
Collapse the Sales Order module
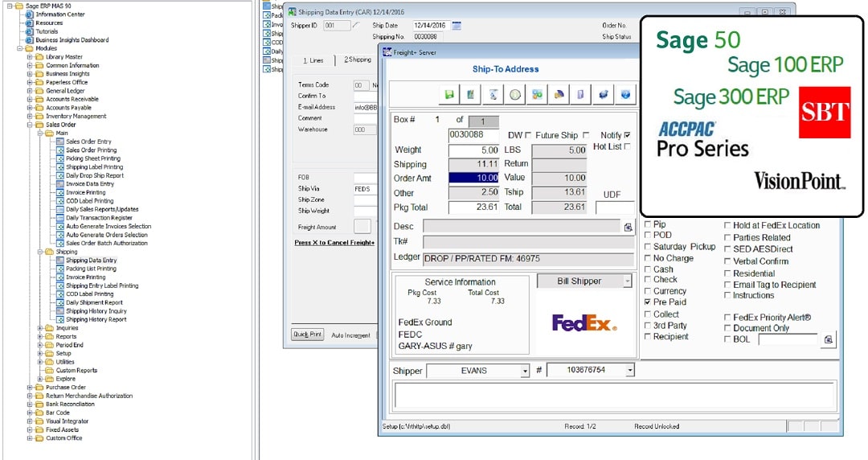click(x=30, y=125)
